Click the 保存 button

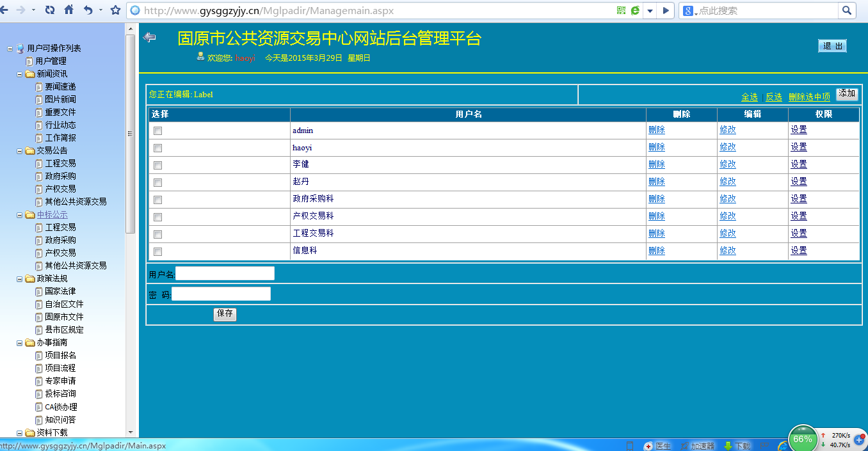click(x=225, y=314)
